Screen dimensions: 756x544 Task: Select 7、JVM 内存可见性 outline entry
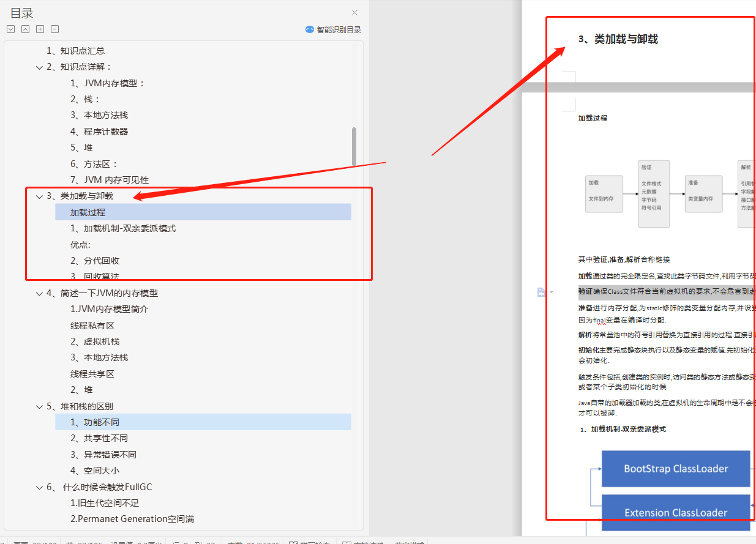point(110,180)
